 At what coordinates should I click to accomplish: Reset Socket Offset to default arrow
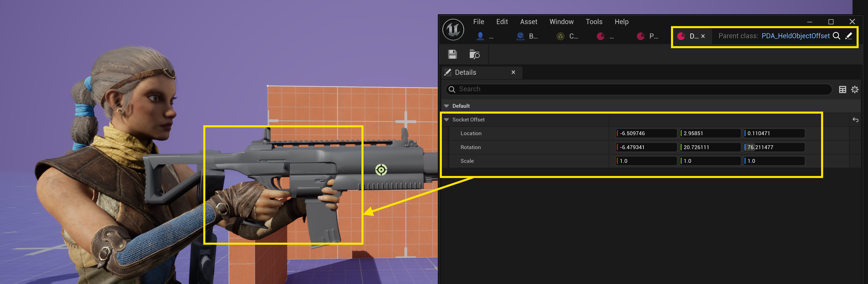click(x=855, y=120)
